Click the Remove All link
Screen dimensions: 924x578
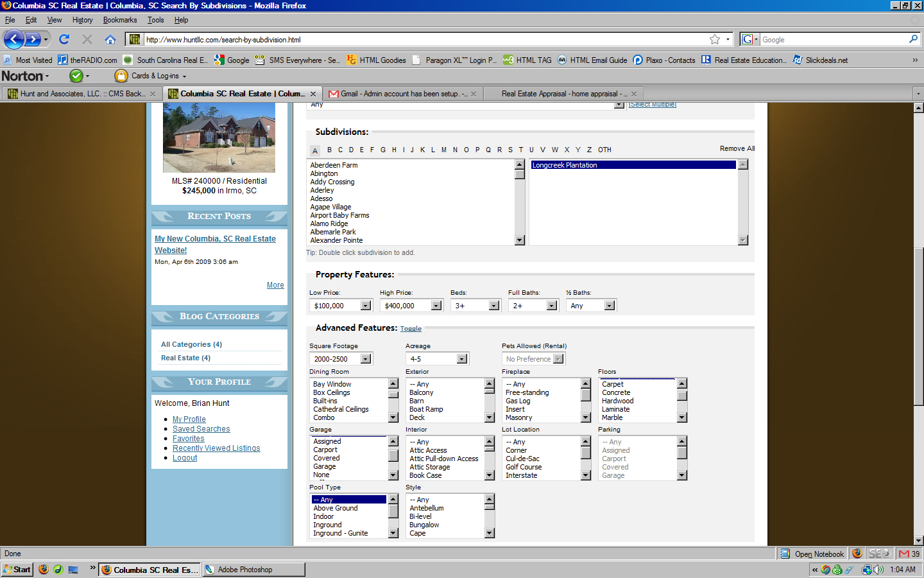point(737,148)
